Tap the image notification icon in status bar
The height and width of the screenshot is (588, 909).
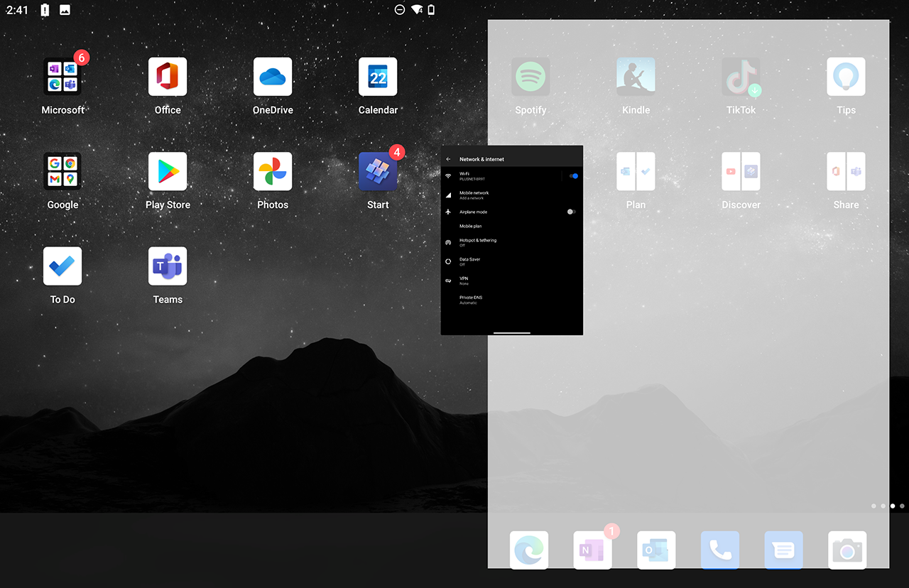pyautogui.click(x=65, y=10)
